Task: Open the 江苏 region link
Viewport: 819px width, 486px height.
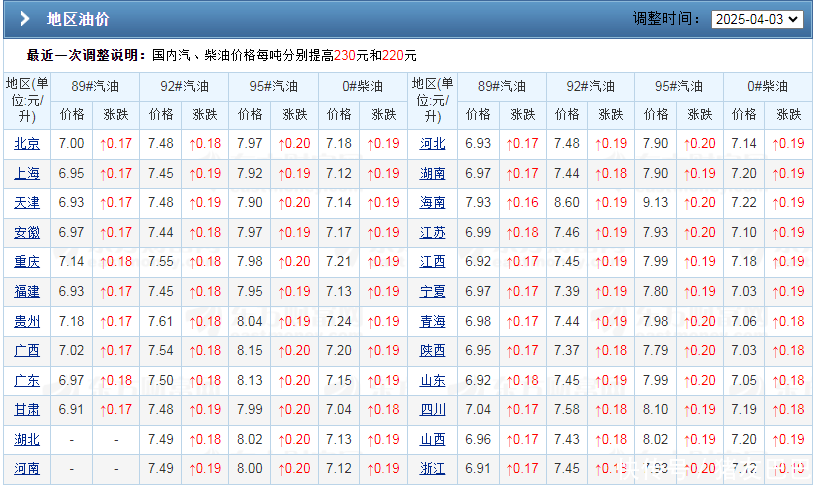Action: [x=432, y=233]
